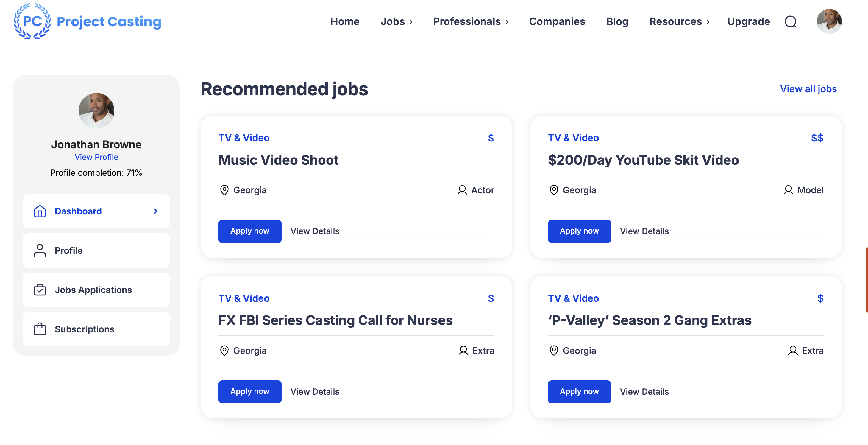Click the Project Casting laurel logo
This screenshot has height=445, width=868.
point(32,21)
